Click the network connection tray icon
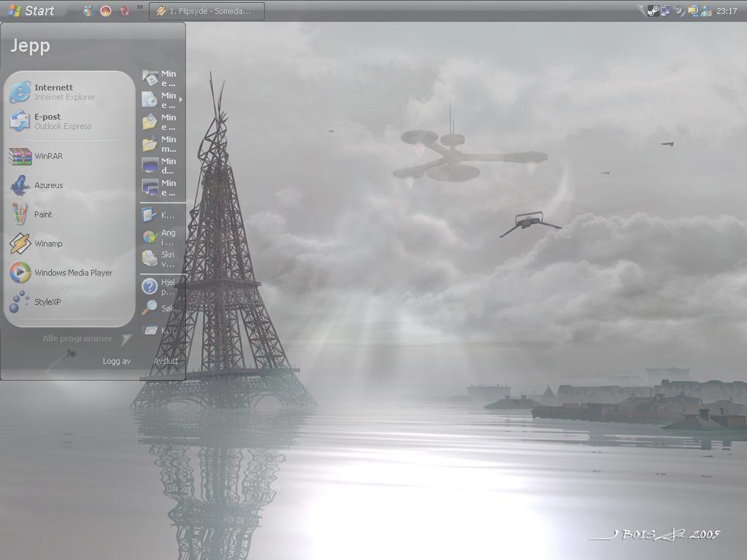The height and width of the screenshot is (560, 747). click(x=666, y=11)
